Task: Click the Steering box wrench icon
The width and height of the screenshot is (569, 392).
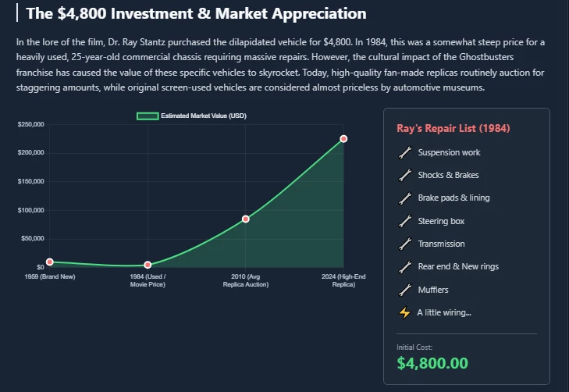Action: (x=404, y=222)
